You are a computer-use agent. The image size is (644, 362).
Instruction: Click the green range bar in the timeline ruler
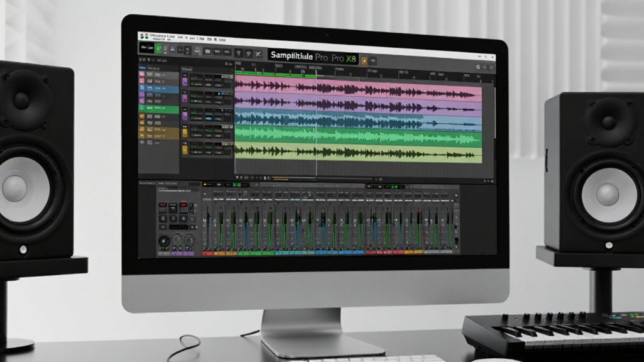275,74
